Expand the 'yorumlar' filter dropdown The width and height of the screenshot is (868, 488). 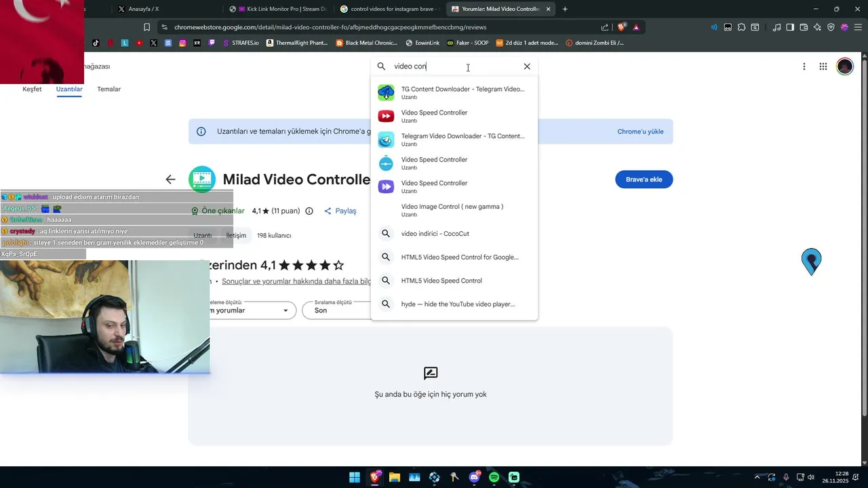tap(252, 310)
